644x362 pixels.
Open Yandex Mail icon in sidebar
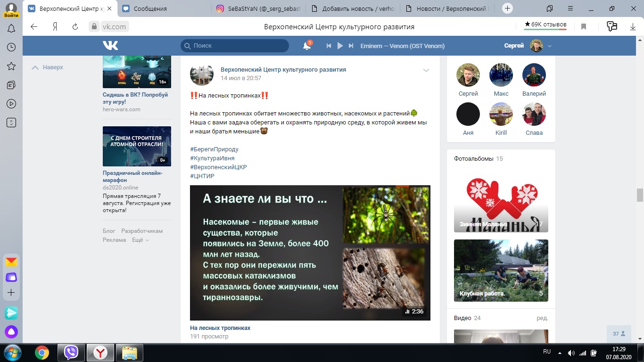11,262
